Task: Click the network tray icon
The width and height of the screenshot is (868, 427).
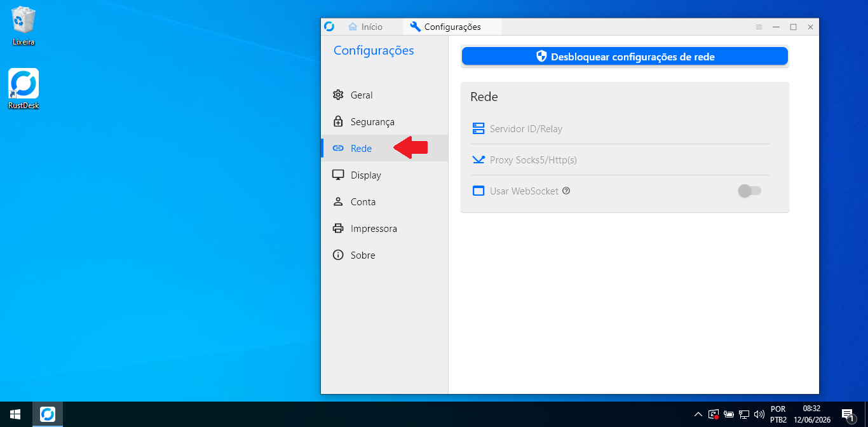Action: click(x=744, y=414)
